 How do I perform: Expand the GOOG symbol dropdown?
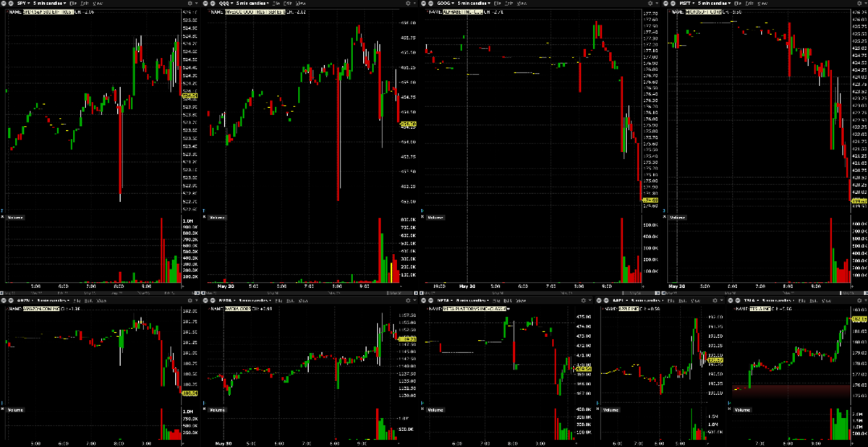tap(453, 4)
